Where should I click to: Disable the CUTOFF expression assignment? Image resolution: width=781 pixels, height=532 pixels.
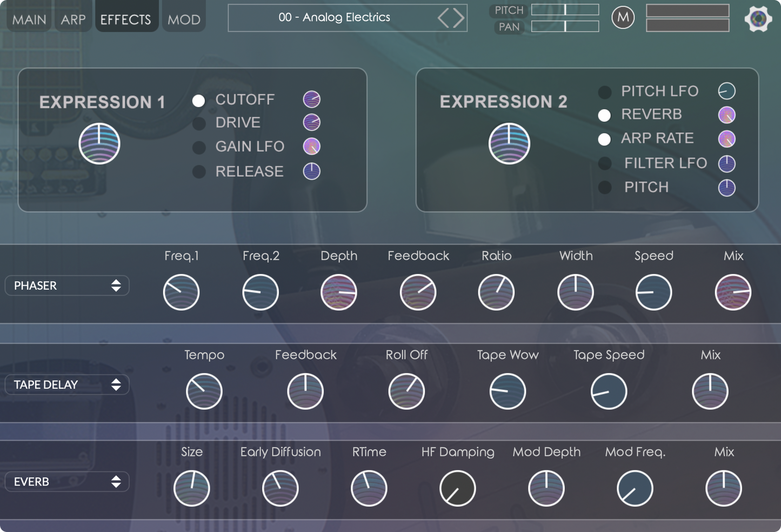[x=199, y=101]
